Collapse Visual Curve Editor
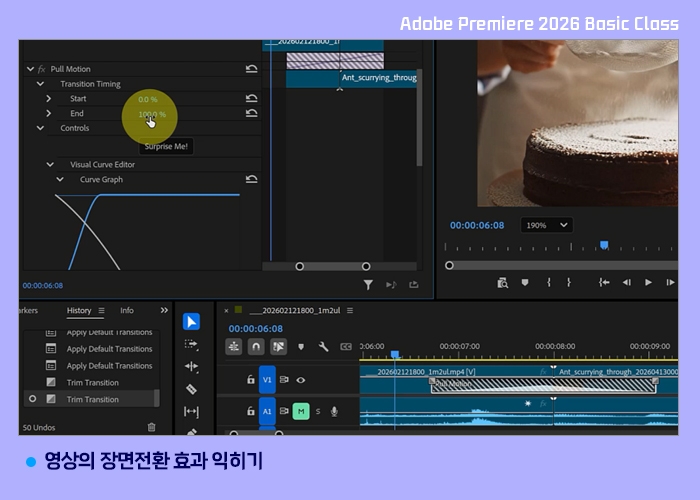The height and width of the screenshot is (500, 700). point(50,164)
